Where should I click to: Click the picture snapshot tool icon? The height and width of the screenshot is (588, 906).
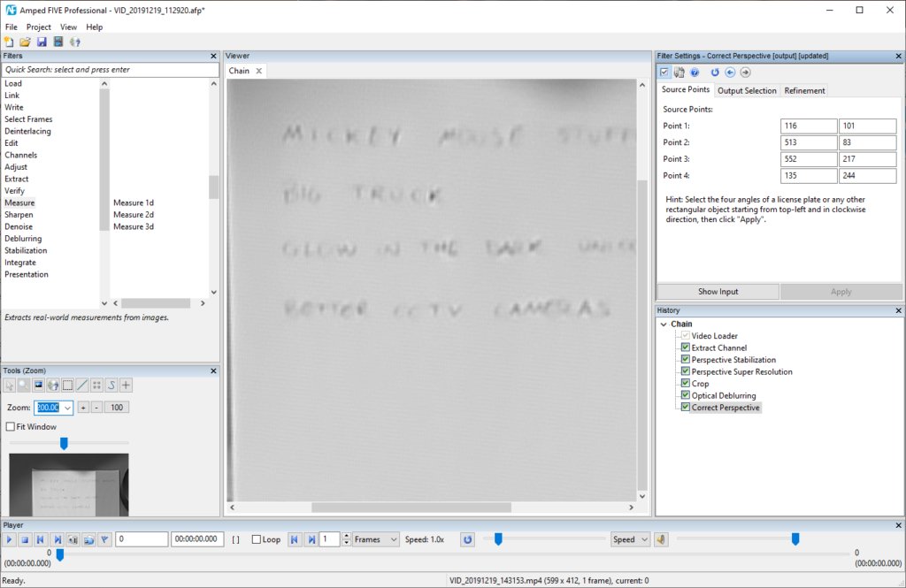tap(38, 385)
